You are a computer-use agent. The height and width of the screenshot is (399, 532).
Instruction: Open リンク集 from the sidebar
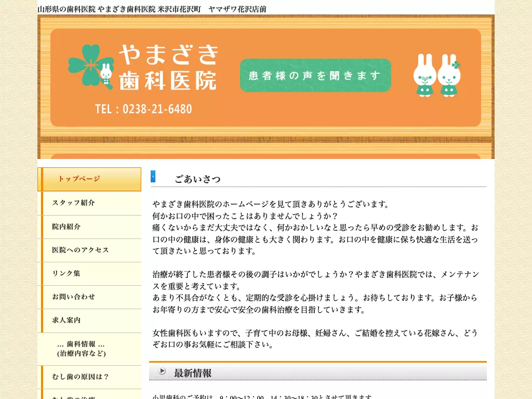pyautogui.click(x=89, y=274)
